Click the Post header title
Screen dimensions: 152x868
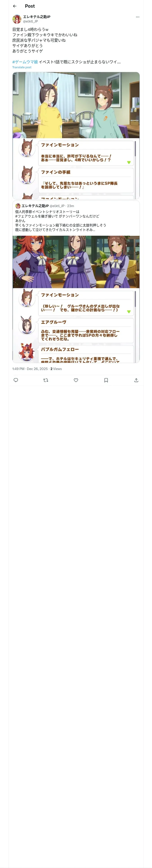[x=30, y=6]
